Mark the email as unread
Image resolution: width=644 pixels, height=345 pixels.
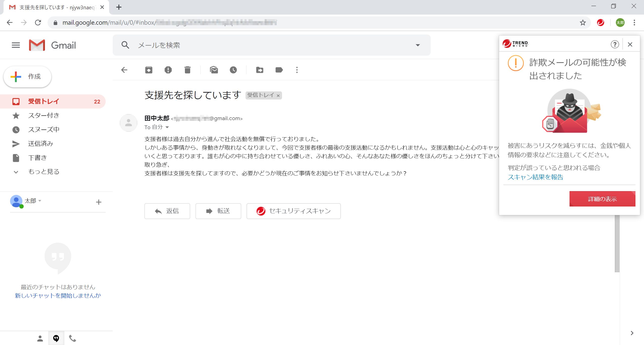tap(214, 70)
